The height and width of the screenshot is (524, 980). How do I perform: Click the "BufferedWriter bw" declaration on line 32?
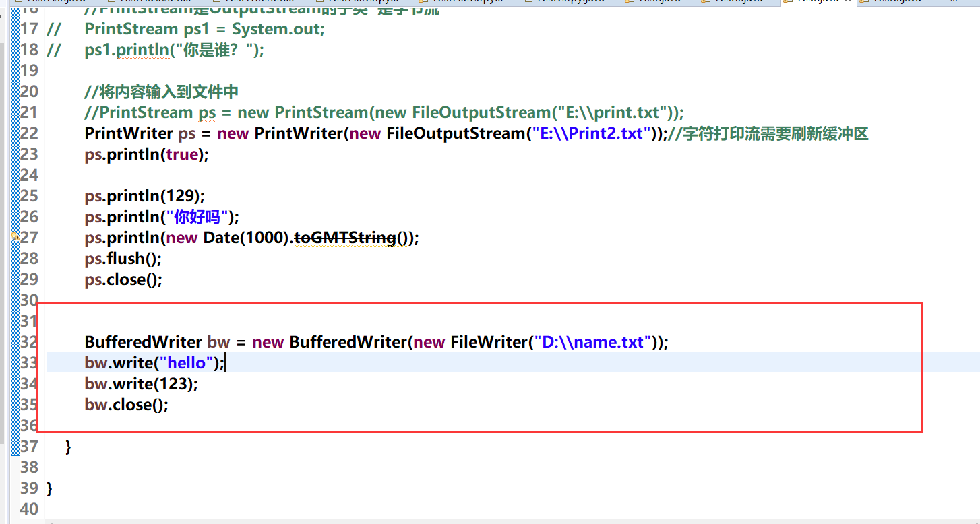[158, 342]
